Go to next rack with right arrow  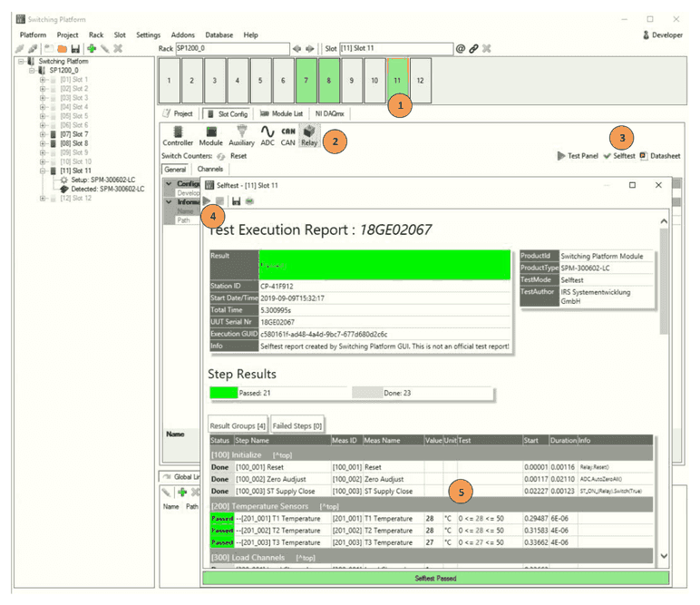point(309,49)
